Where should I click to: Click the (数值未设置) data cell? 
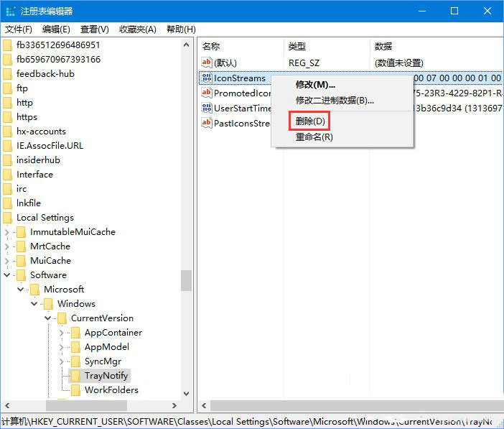coord(399,63)
